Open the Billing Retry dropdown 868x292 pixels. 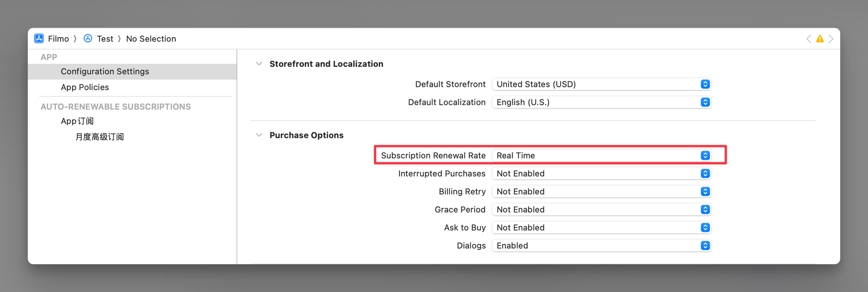click(601, 192)
